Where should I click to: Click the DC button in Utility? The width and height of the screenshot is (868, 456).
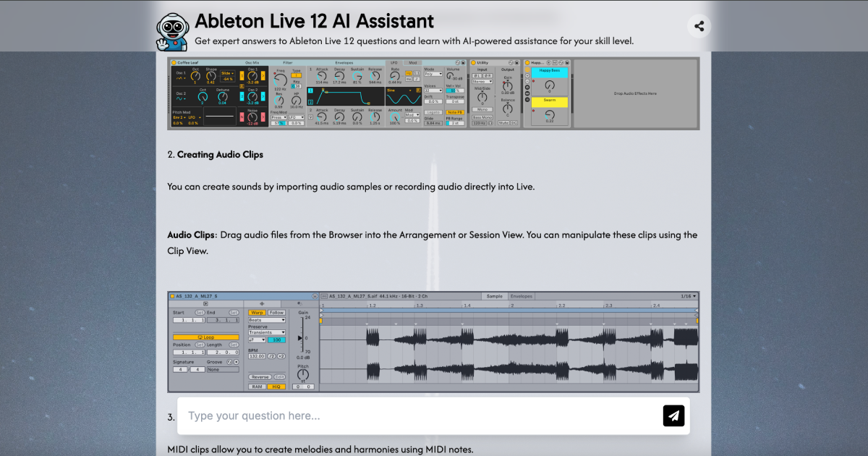(x=514, y=123)
